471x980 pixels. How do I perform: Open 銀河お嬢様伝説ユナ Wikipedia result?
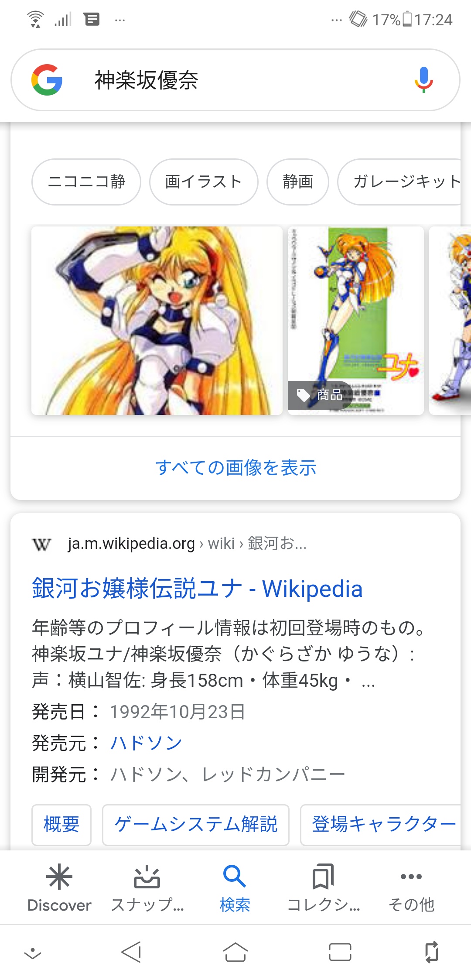(x=197, y=589)
